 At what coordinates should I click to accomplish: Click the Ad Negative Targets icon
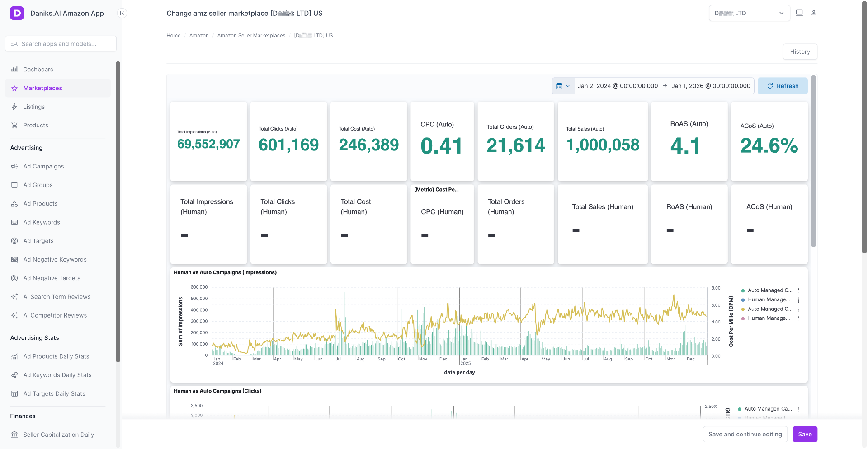tap(14, 278)
